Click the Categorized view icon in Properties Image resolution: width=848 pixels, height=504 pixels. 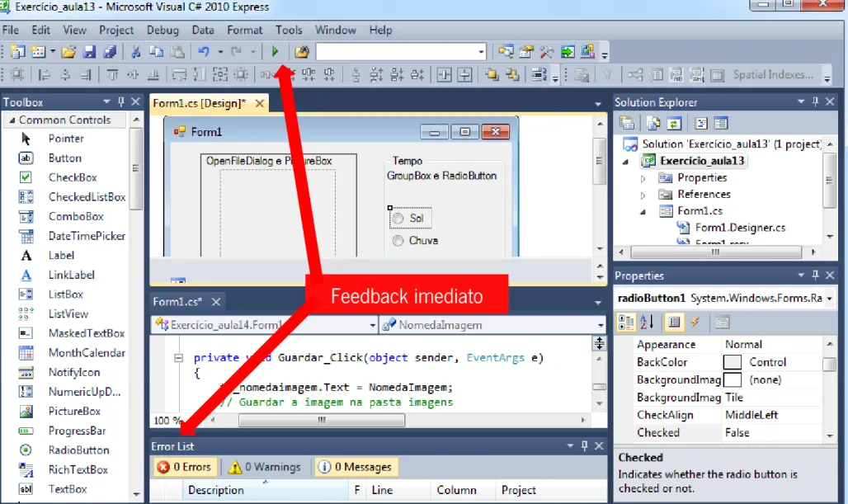point(626,323)
